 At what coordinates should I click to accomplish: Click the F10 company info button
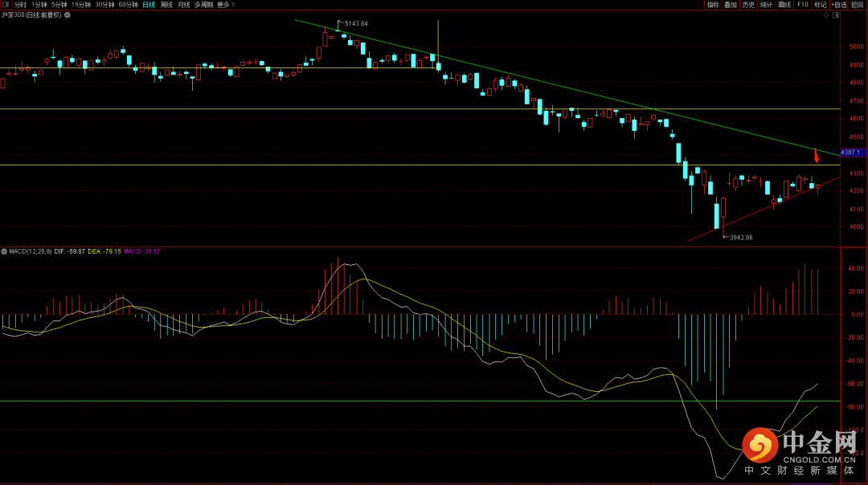802,5
